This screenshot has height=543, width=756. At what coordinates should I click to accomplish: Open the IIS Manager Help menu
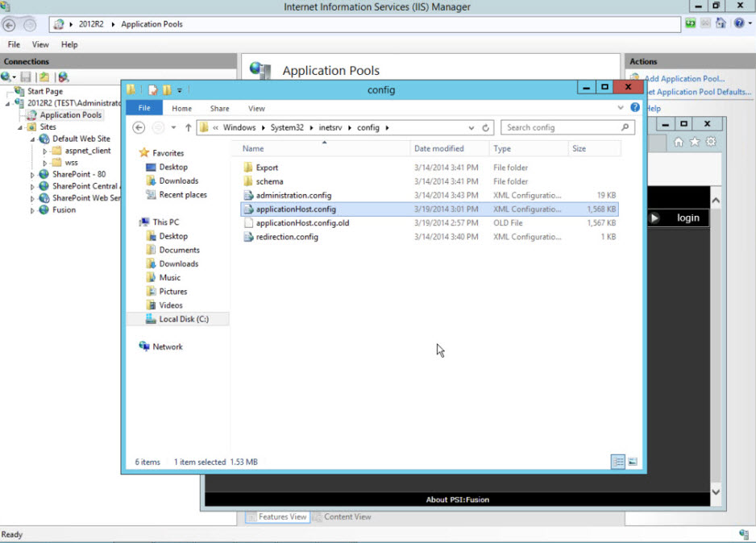click(x=69, y=44)
